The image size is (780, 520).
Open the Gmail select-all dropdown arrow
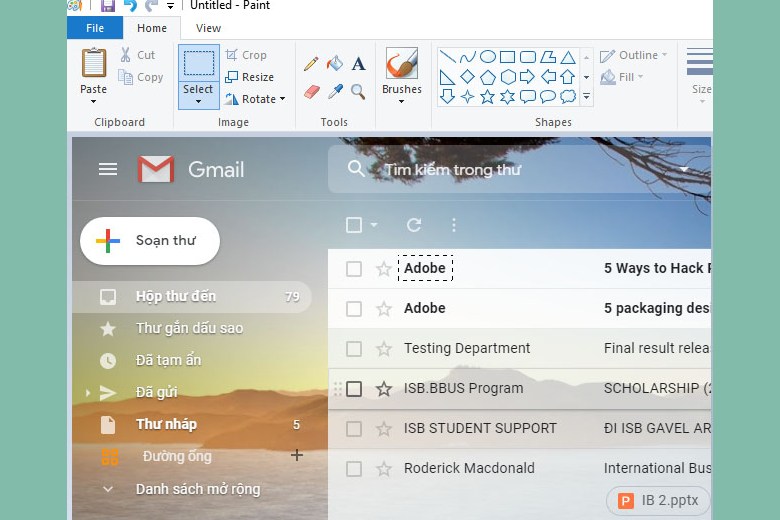coord(374,225)
